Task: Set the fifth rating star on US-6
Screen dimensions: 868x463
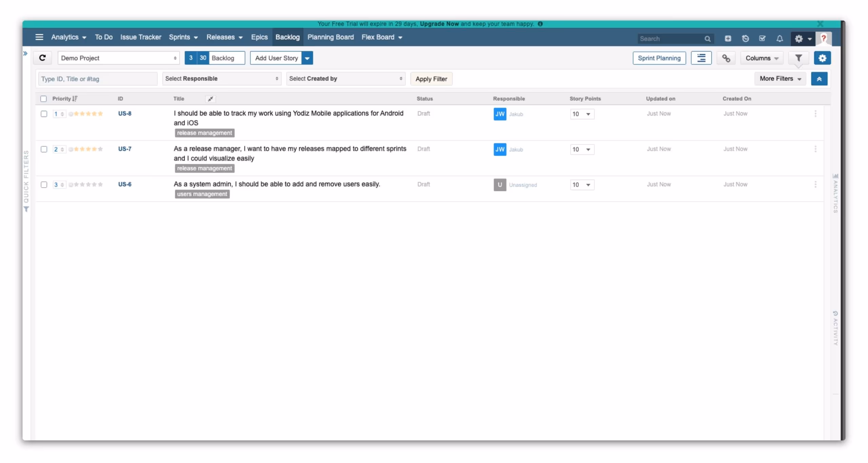Action: [100, 185]
